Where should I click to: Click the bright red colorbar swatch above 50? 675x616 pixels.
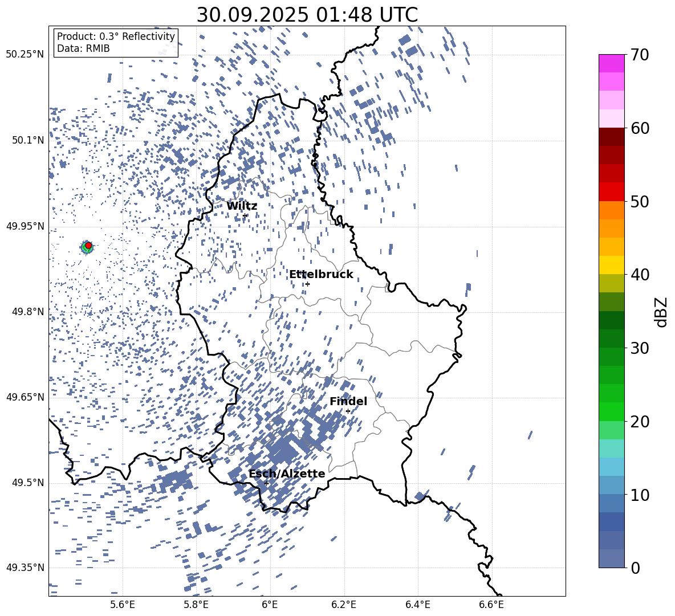point(611,192)
